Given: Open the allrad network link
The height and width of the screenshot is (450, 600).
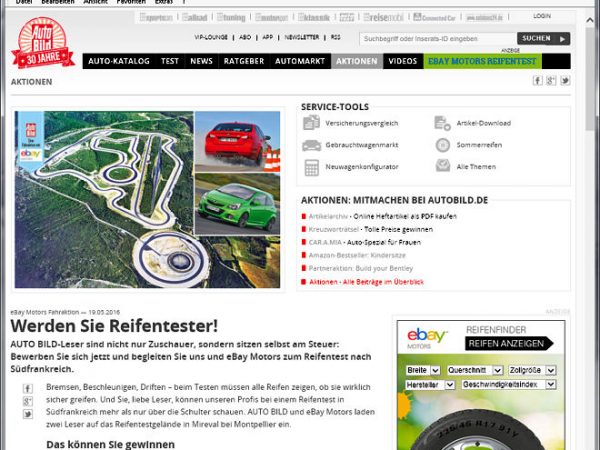Looking at the screenshot, I should tap(195, 17).
